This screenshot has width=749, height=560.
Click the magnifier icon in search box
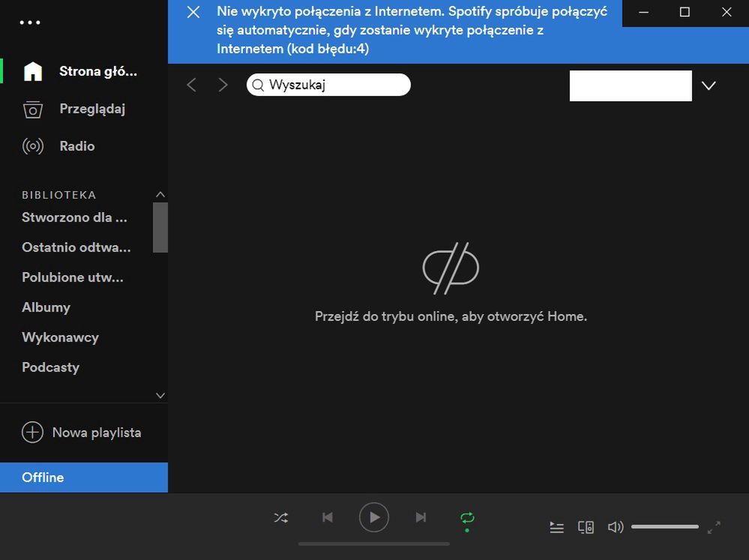pos(258,85)
